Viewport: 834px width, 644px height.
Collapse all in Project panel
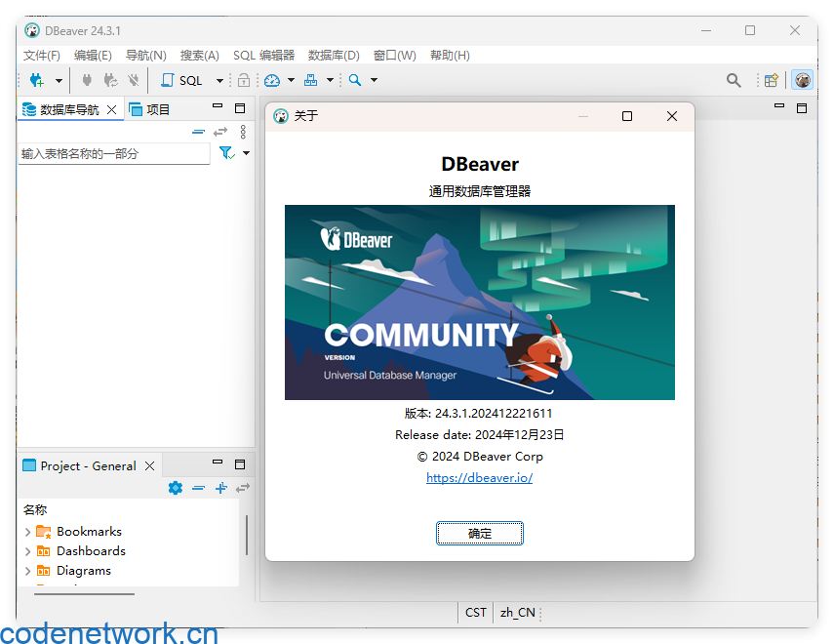point(198,488)
